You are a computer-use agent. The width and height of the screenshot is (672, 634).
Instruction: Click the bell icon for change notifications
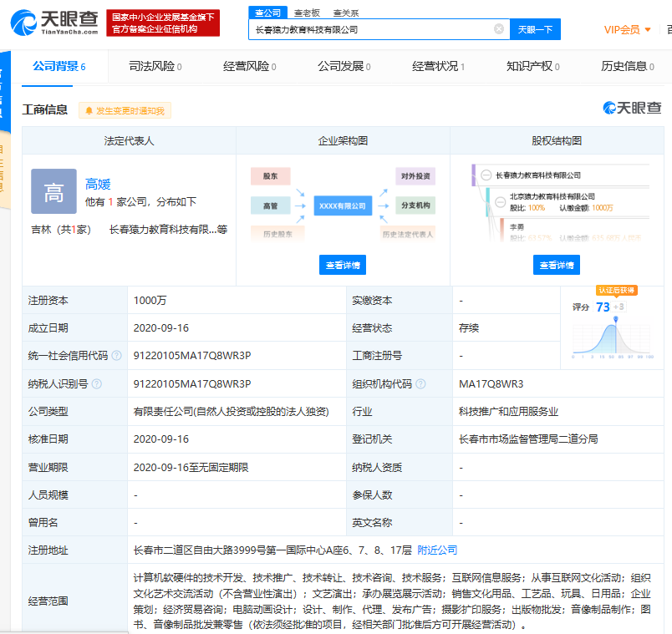click(88, 110)
